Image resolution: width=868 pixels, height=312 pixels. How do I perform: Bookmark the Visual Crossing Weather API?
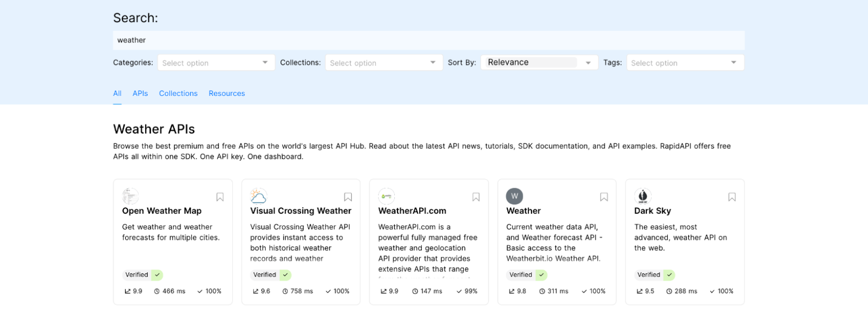348,197
